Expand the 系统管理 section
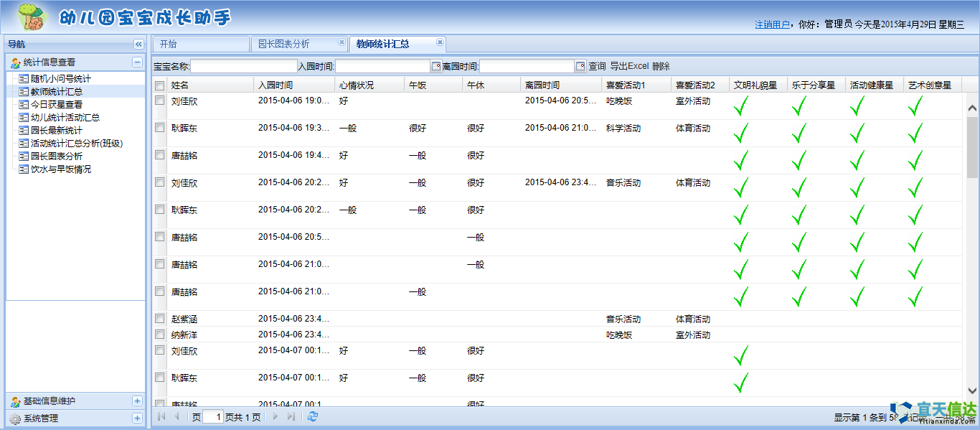The height and width of the screenshot is (430, 980). click(x=136, y=418)
